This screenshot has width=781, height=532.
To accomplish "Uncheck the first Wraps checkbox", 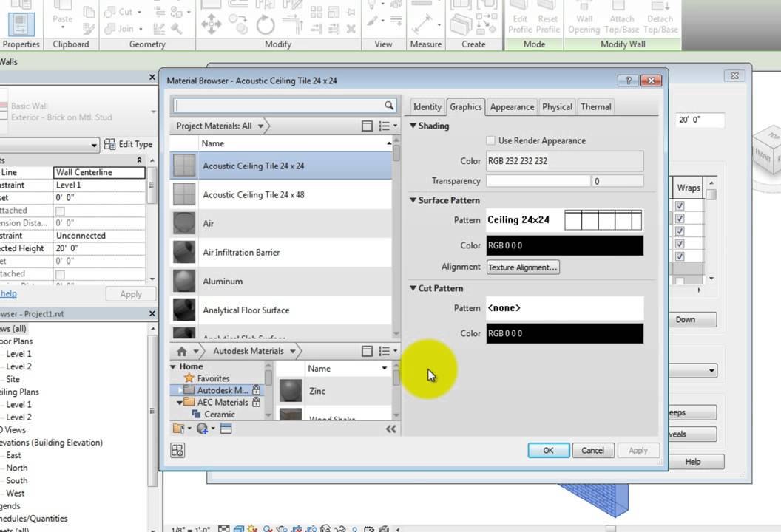I will click(680, 205).
